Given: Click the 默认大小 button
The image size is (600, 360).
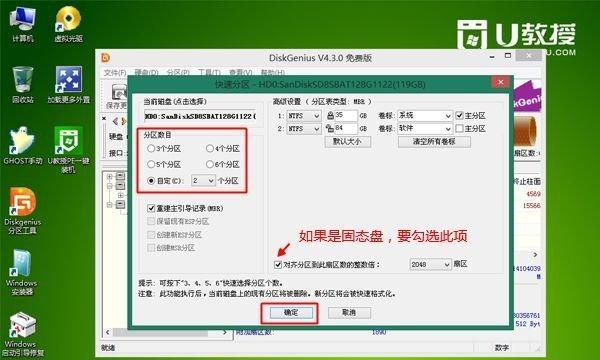Looking at the screenshot, I should point(347,142).
